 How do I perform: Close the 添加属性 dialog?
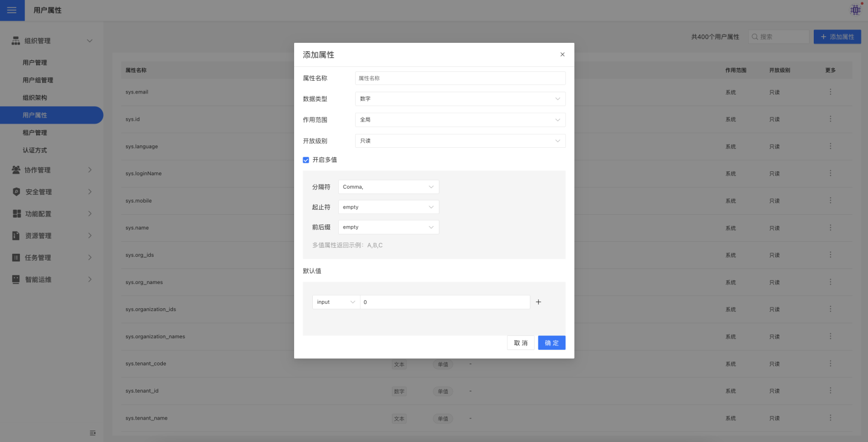point(562,54)
